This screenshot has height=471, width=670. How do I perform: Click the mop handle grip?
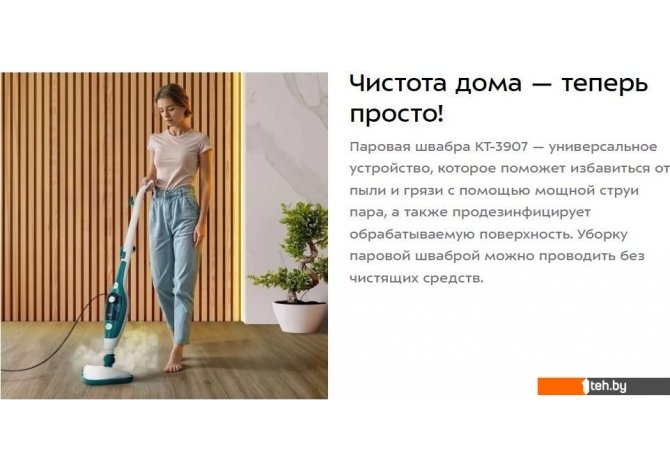tap(143, 191)
